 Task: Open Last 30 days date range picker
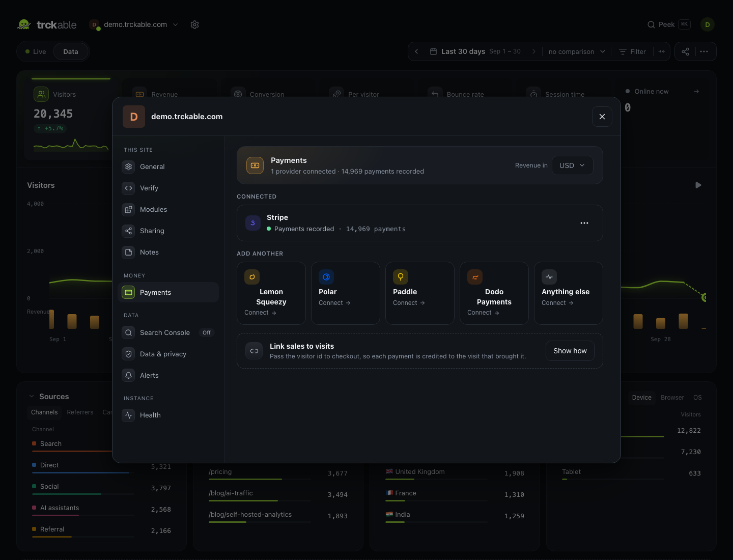click(475, 51)
